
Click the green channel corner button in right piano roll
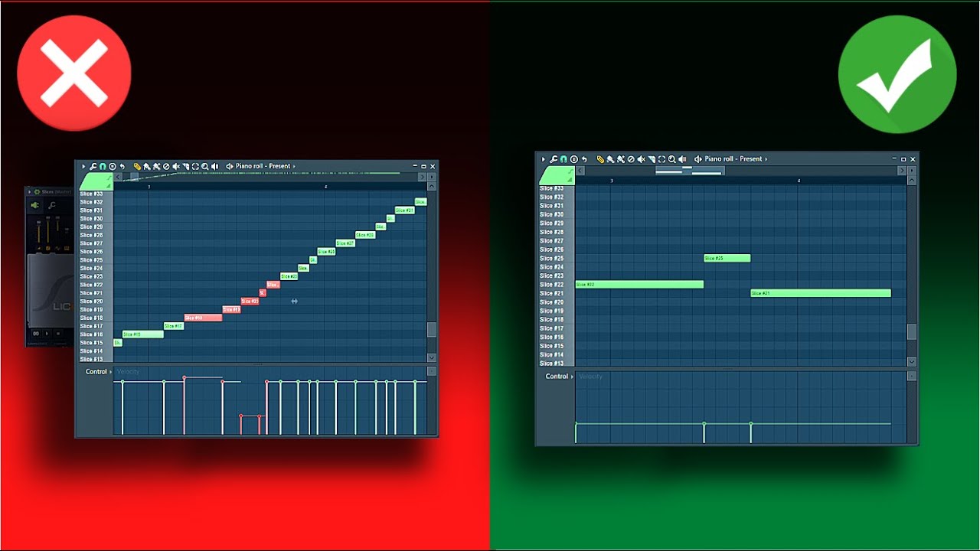pyautogui.click(x=556, y=175)
